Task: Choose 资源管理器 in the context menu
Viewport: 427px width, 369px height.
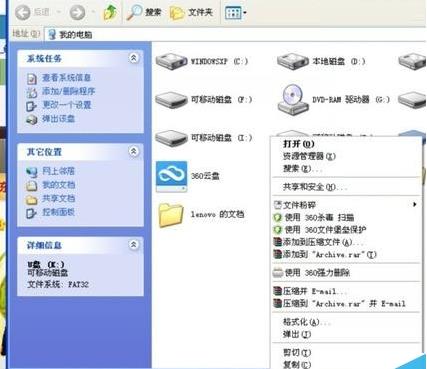Action: click(x=346, y=156)
